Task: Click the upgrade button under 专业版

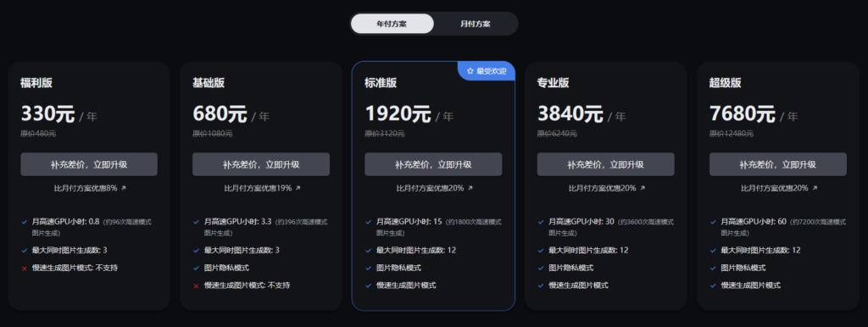Action: (605, 164)
